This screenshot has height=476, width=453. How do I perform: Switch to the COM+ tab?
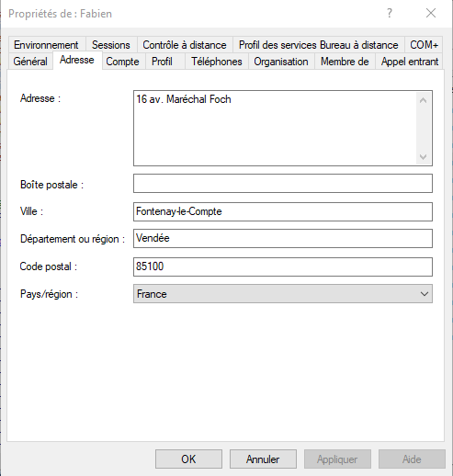tap(424, 45)
